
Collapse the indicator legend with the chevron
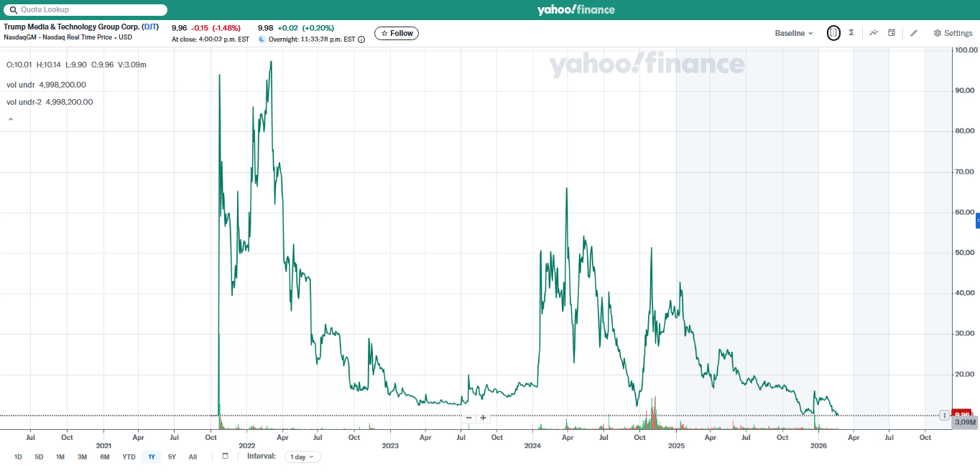point(11,119)
